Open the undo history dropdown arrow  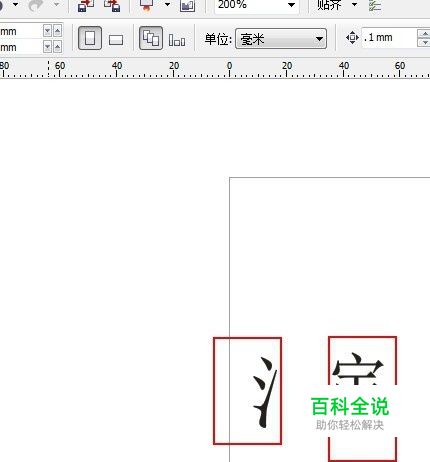(15, 4)
